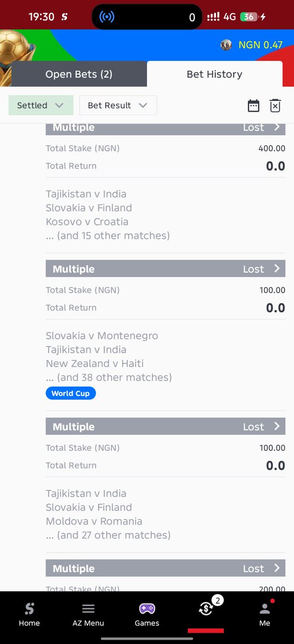Image resolution: width=294 pixels, height=644 pixels.
Task: Open the bet slip icon with badge 2
Action: 207,608
